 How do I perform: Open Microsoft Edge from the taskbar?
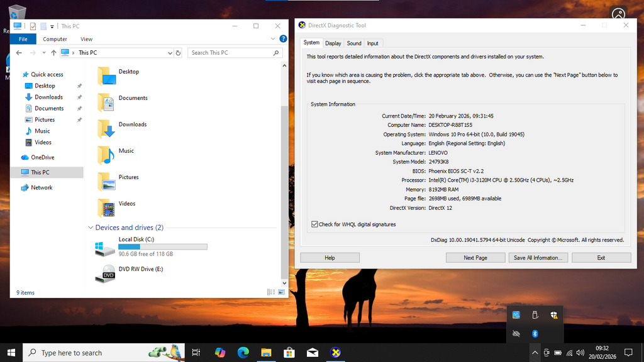coord(243,353)
